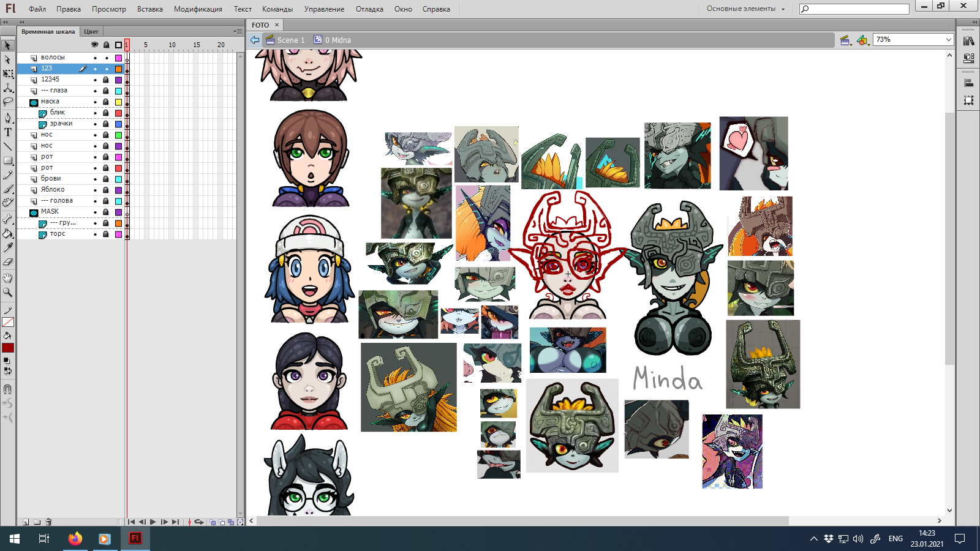Swap stroke and fill colors
980x551 pixels.
click(7, 370)
